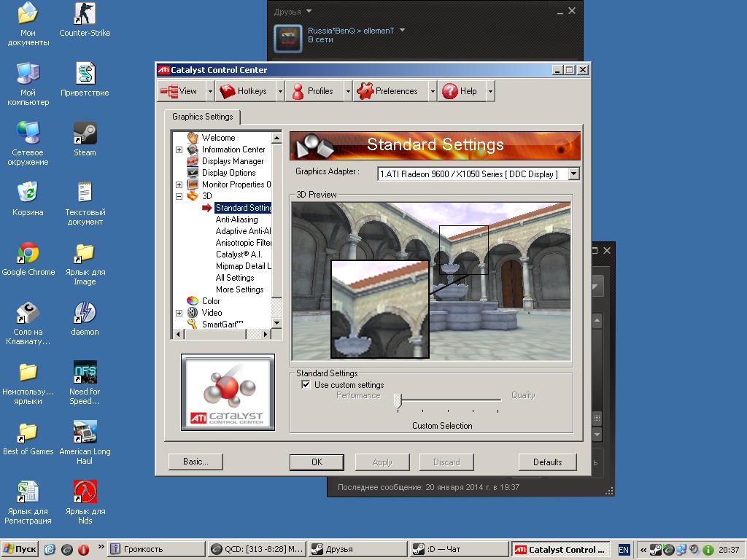The height and width of the screenshot is (560, 747).
Task: Select Color in the tree
Action: [x=211, y=301]
